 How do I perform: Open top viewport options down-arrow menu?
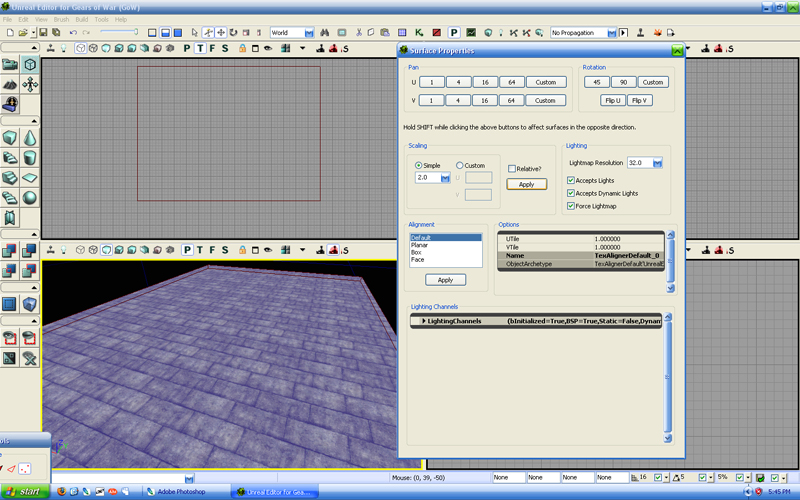tap(303, 48)
